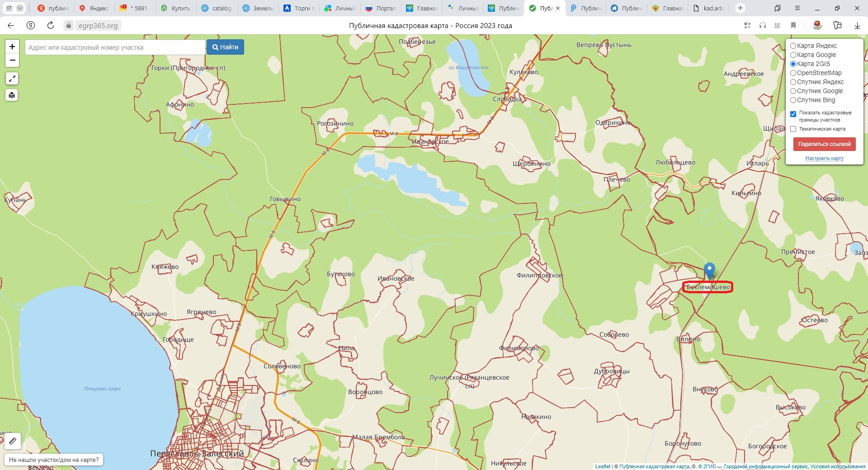Screen dimensions: 868x470
Task: Click the blue location marker pin
Action: [709, 271]
